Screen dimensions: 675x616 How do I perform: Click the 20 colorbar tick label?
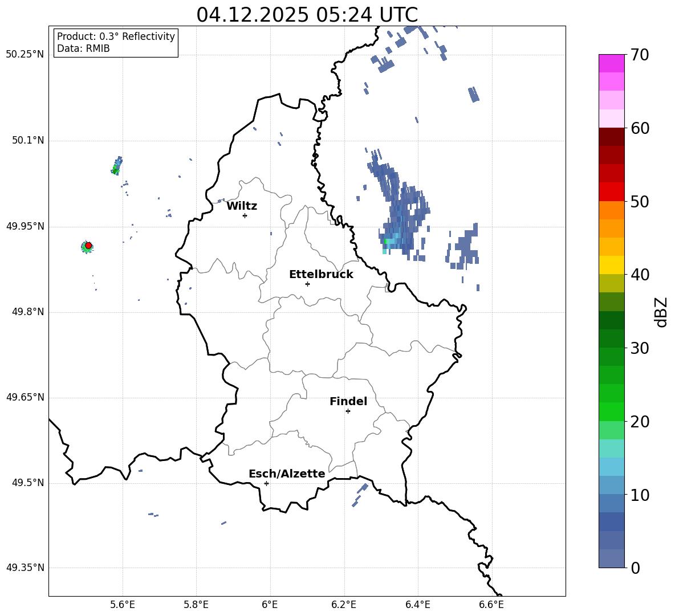[640, 422]
